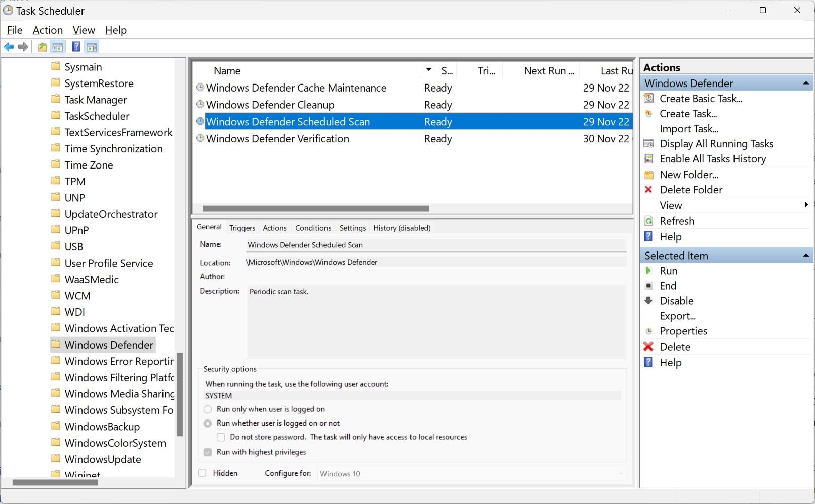This screenshot has height=504, width=815.
Task: Select the TaskScheduler folder
Action: coord(97,116)
